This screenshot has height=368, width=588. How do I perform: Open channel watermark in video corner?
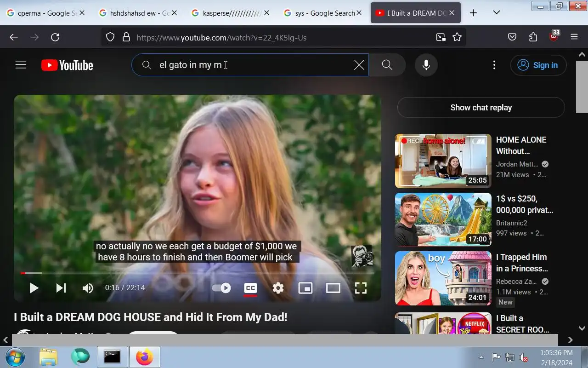(x=362, y=256)
